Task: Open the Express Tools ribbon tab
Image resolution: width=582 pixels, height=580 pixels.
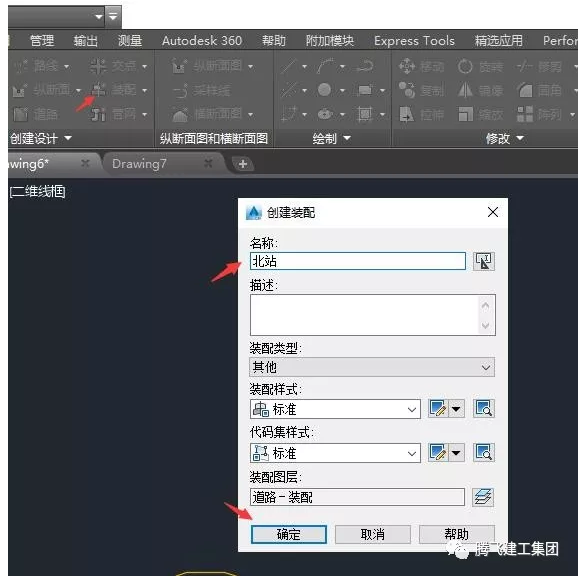Action: coord(414,40)
